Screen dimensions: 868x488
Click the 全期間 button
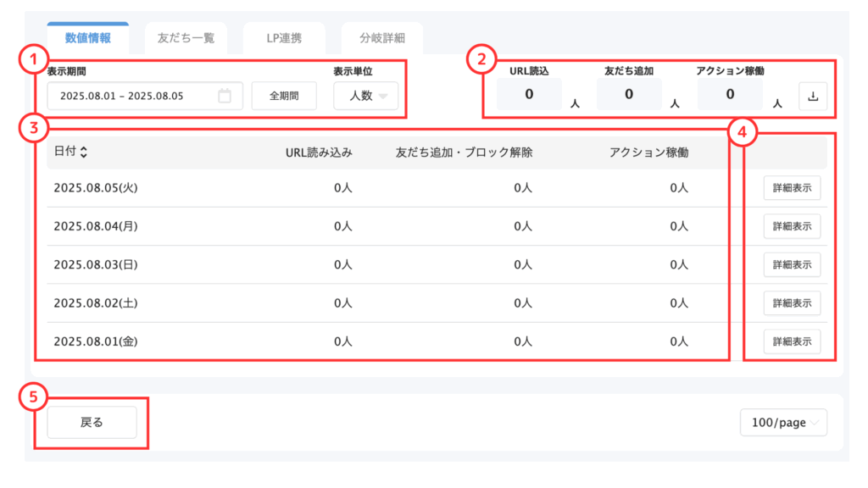click(x=284, y=96)
